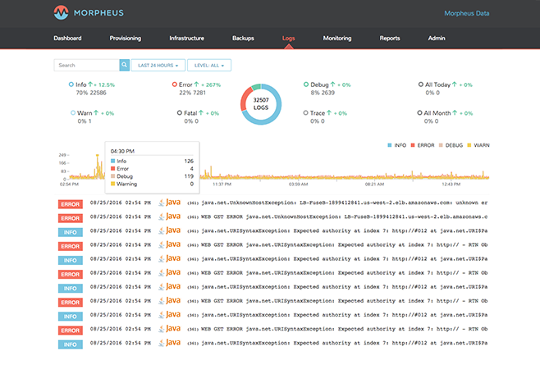540x392 pixels.
Task: Click ERROR badge on first log row
Action: point(71,204)
